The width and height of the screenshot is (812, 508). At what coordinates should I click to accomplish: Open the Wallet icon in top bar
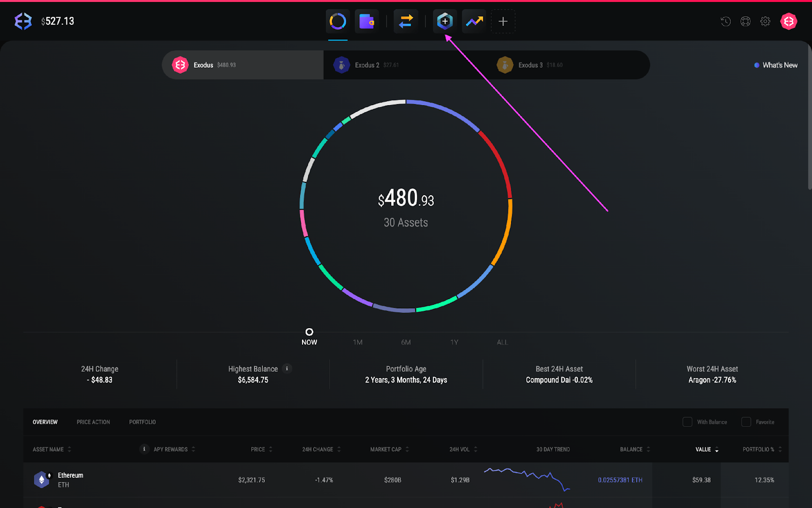click(x=366, y=21)
